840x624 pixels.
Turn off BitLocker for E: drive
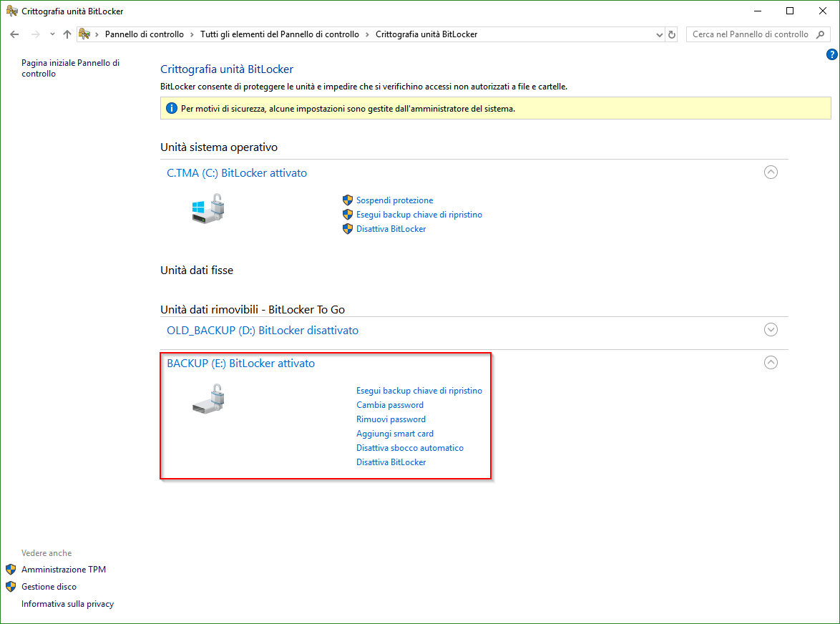click(391, 462)
